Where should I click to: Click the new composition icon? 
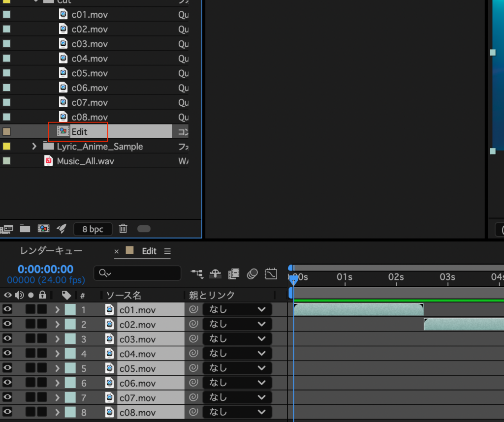(43, 229)
